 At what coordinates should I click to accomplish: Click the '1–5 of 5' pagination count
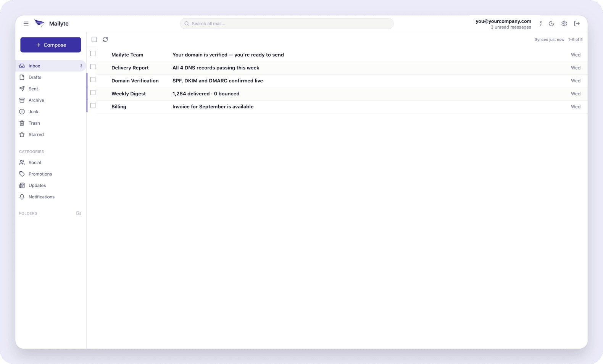click(575, 40)
